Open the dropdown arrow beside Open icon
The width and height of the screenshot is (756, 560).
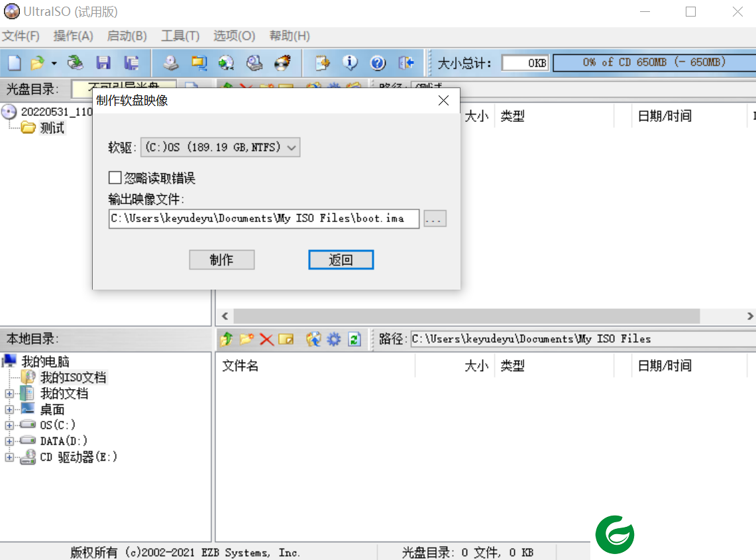(54, 63)
